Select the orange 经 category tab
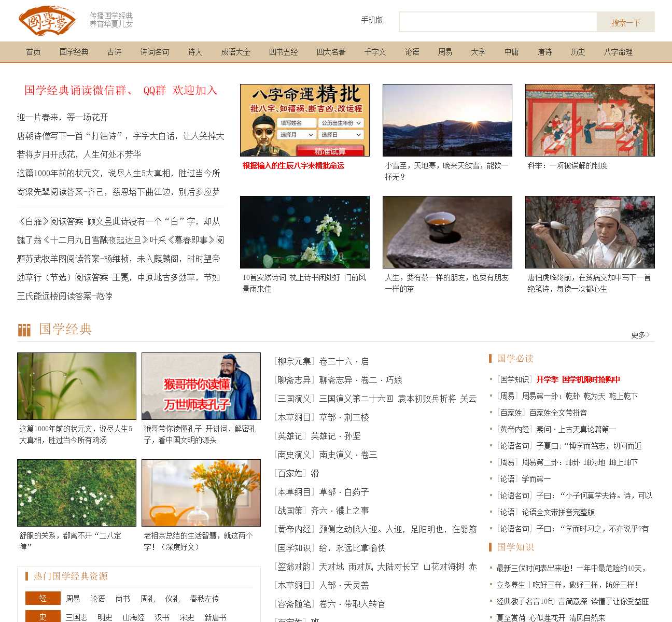Screen dimensions: 672x622 coord(43,598)
